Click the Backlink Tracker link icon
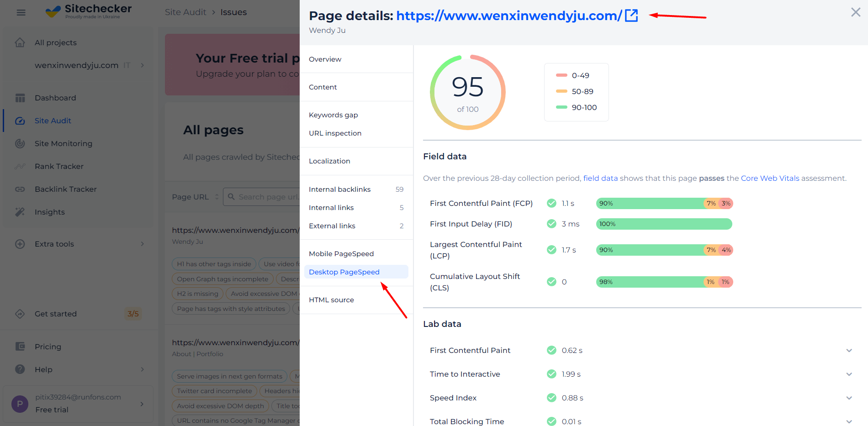Viewport: 868px width, 426px height. [20, 189]
